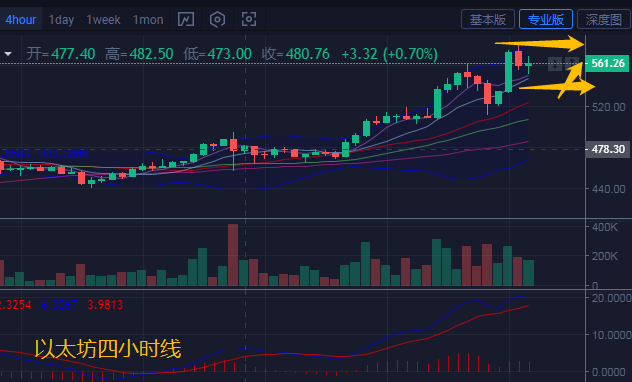Switch to the 1week timeframe tab
The height and width of the screenshot is (382, 632).
(103, 20)
